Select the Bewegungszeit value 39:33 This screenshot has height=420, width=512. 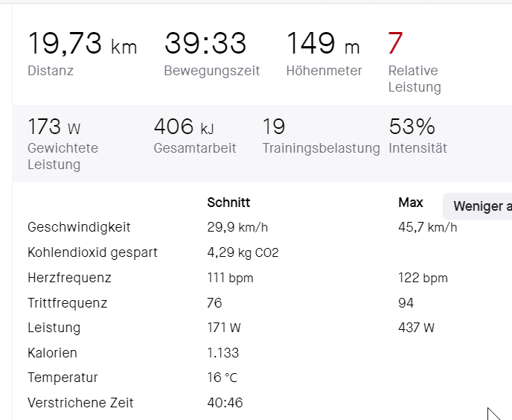pyautogui.click(x=205, y=44)
